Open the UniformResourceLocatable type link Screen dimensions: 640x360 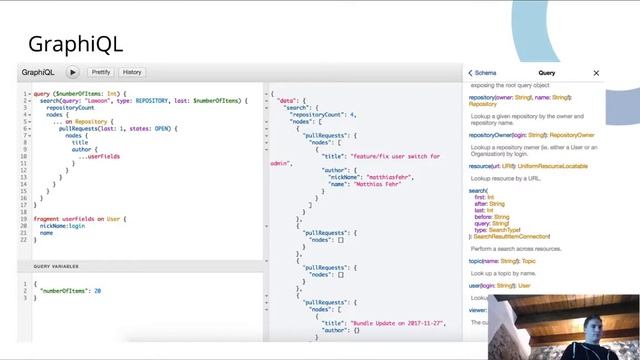pos(553,166)
